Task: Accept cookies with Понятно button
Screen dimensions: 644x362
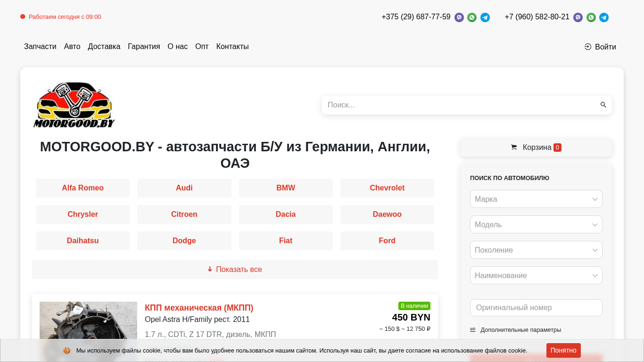Action: click(x=563, y=350)
